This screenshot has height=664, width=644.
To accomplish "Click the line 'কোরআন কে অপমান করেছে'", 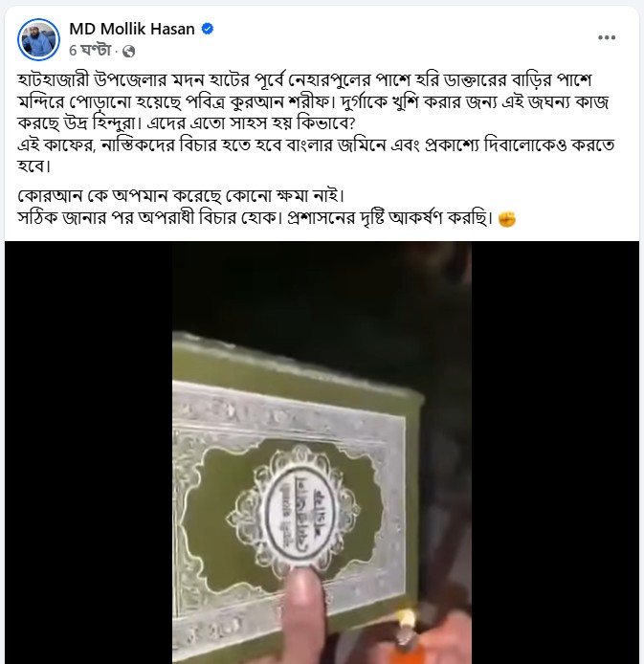I will (181, 196).
